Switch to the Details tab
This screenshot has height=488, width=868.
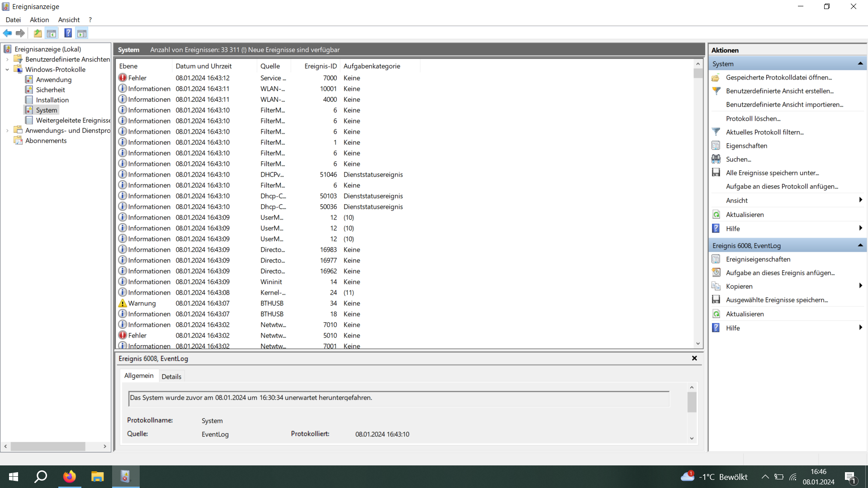point(171,376)
